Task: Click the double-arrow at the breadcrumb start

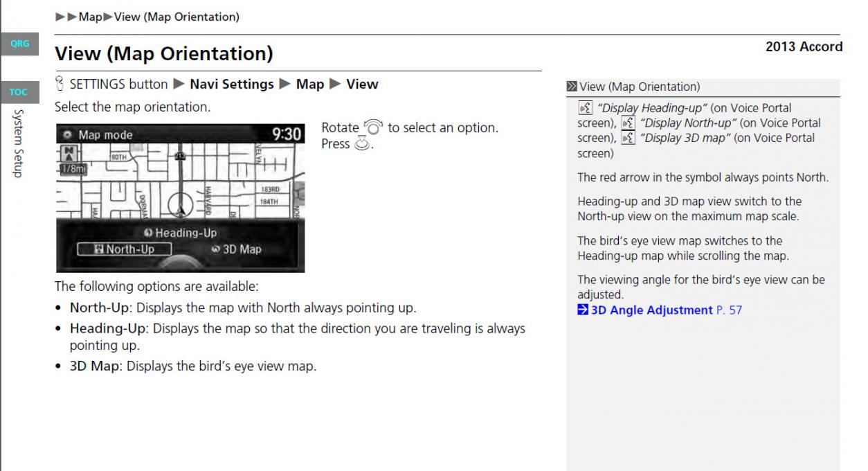Action: coord(66,17)
